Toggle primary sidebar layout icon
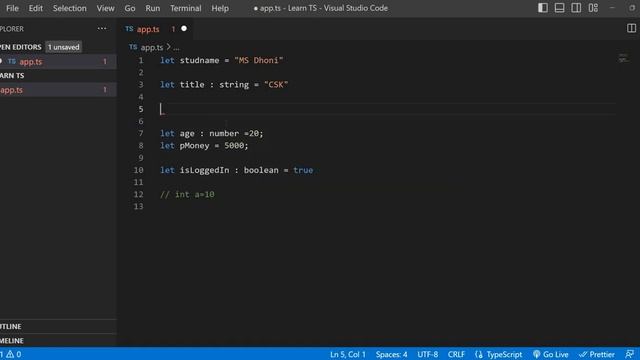 (542, 8)
